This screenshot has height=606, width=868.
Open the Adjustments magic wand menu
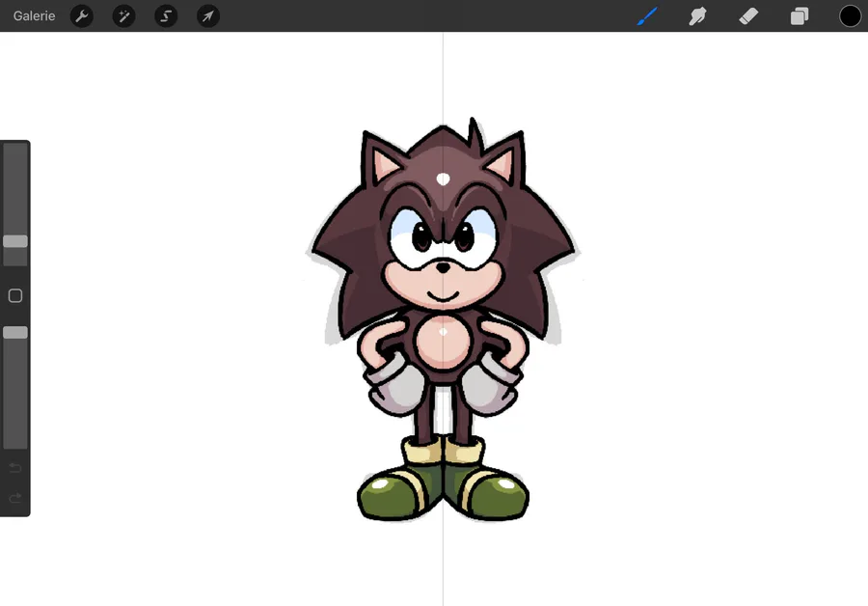pyautogui.click(x=124, y=16)
